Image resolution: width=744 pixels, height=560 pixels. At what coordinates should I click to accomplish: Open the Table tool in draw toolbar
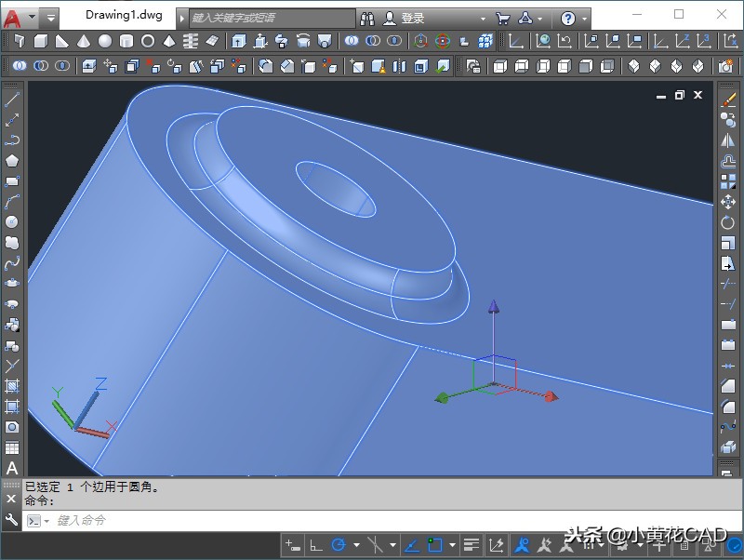pyautogui.click(x=12, y=447)
